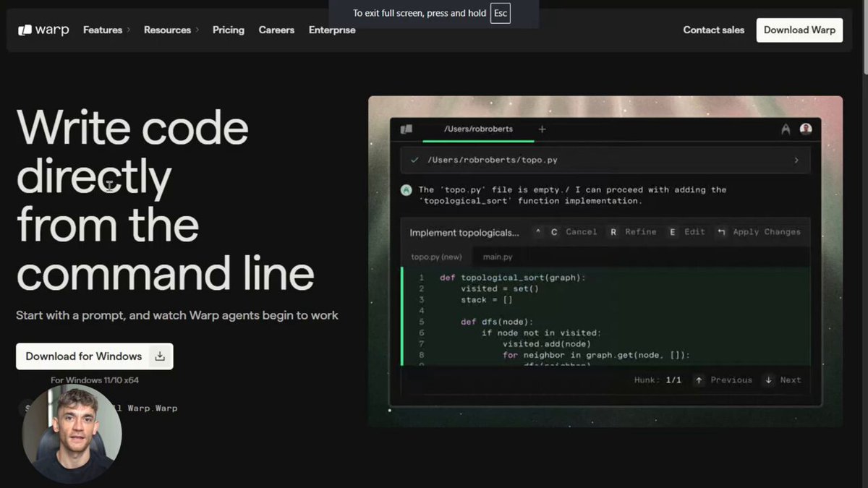Click code line 'visited = set()'
The height and width of the screenshot is (488, 868).
tap(500, 288)
